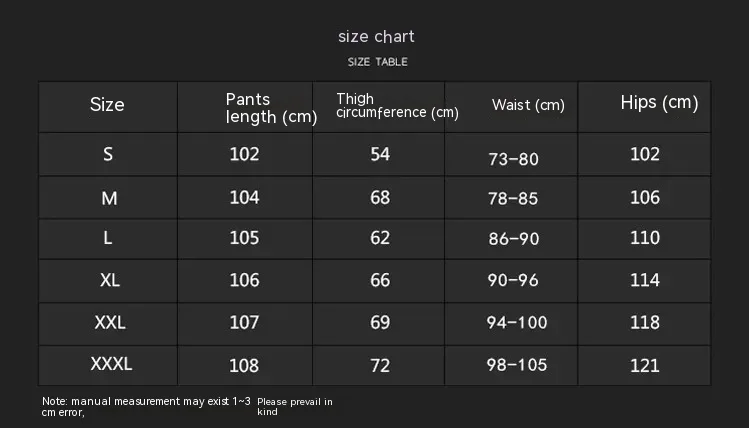This screenshot has width=749, height=428.
Task: Click the Size column header
Action: click(x=107, y=105)
